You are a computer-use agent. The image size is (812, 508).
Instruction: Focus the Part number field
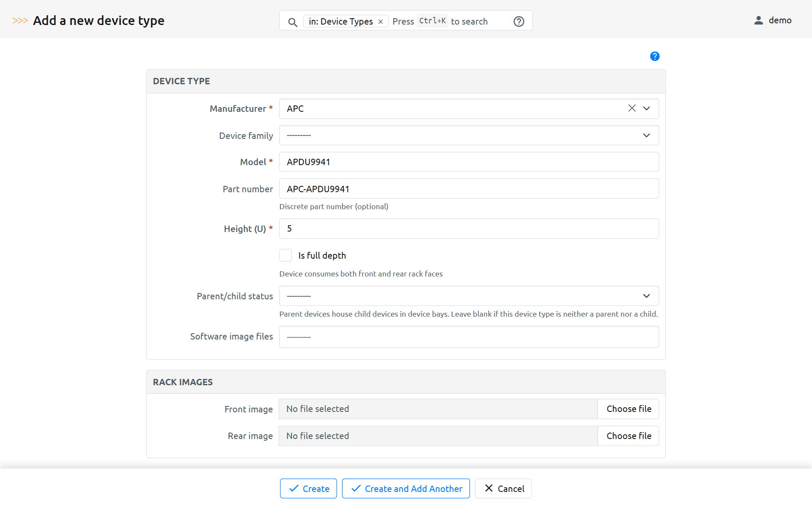click(x=469, y=189)
